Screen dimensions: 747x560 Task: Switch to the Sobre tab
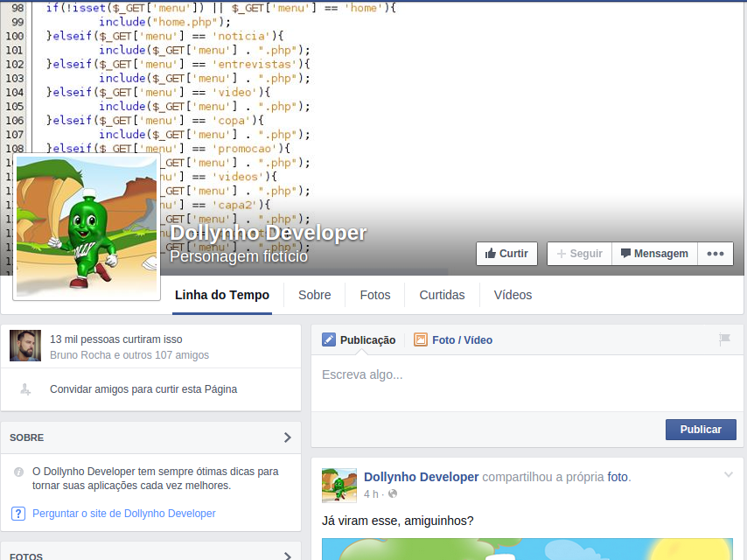coord(314,295)
